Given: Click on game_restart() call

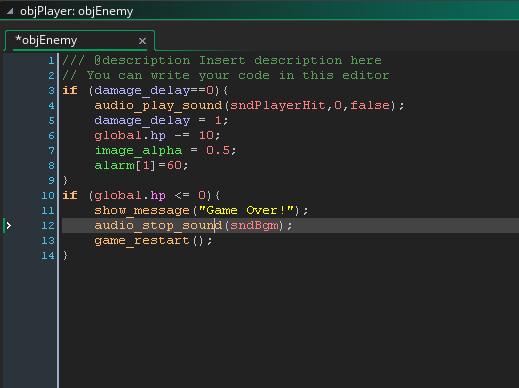Looking at the screenshot, I should (x=153, y=241).
